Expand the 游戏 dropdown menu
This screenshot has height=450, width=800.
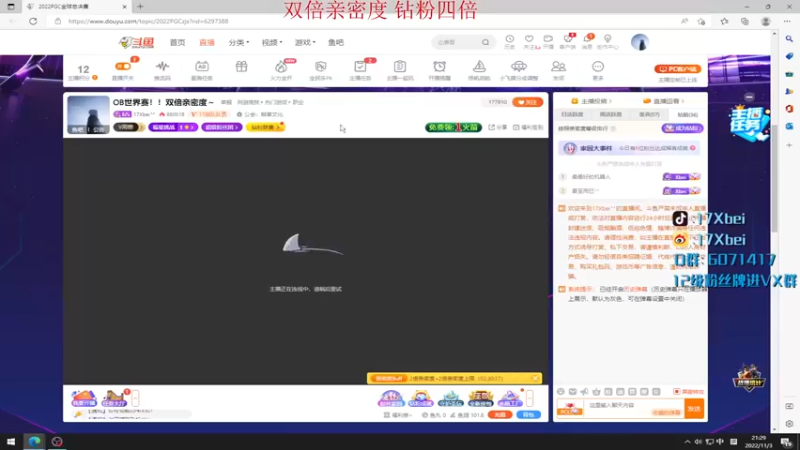(x=305, y=42)
